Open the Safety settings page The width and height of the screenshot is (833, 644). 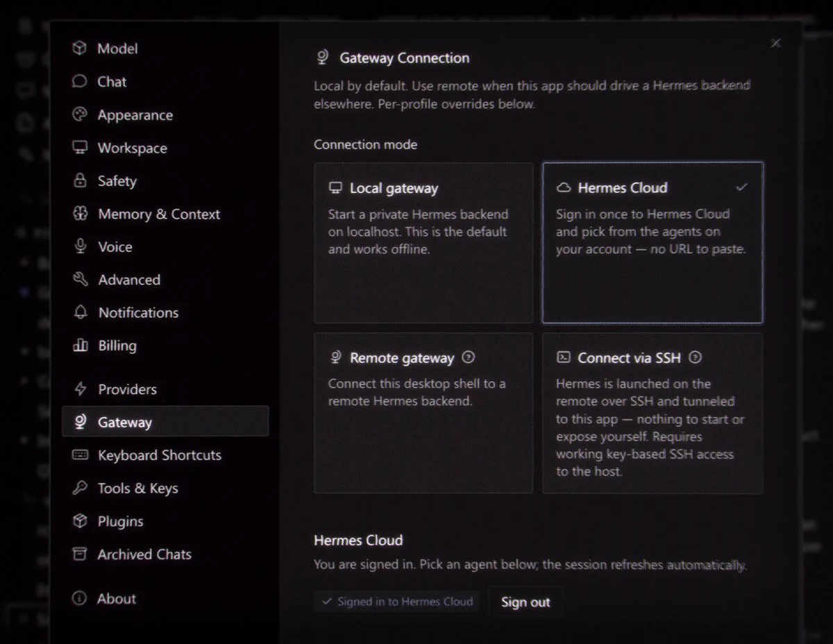tap(165, 181)
